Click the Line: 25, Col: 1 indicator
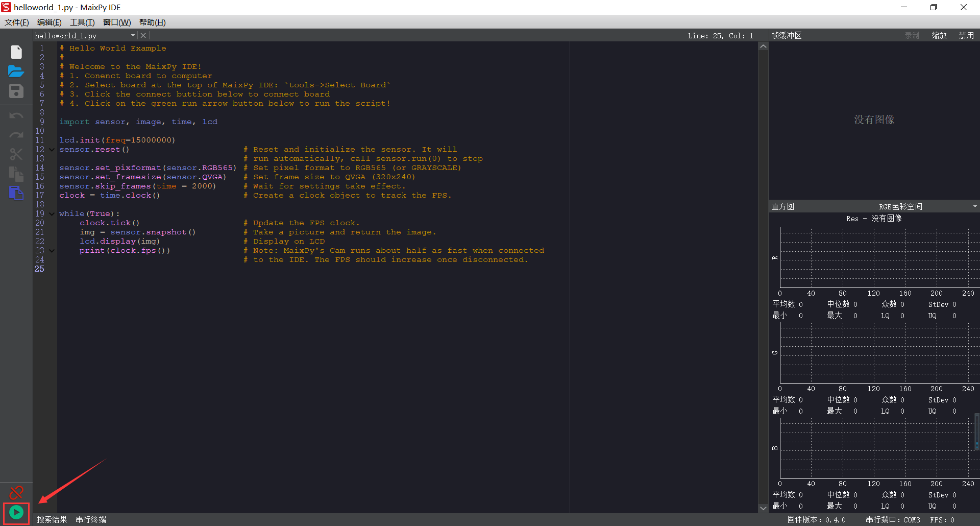980x526 pixels. click(720, 36)
